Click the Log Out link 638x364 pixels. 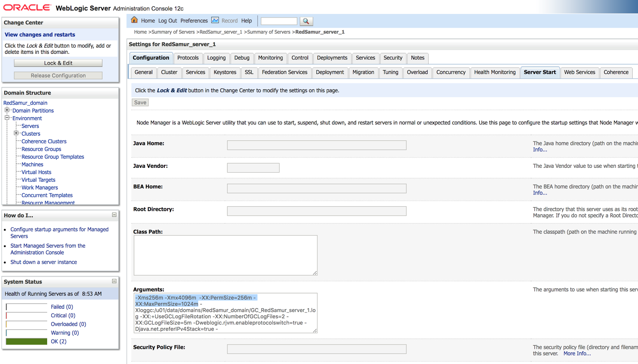pyautogui.click(x=167, y=21)
